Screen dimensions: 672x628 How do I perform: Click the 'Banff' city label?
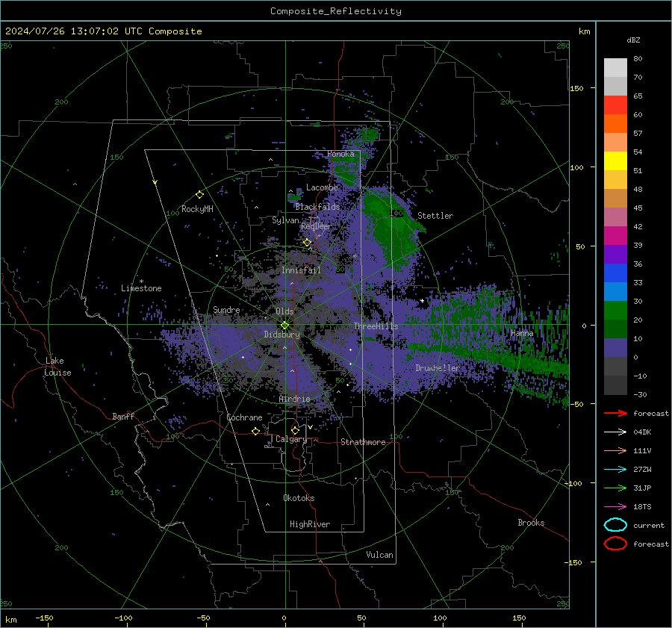(123, 416)
